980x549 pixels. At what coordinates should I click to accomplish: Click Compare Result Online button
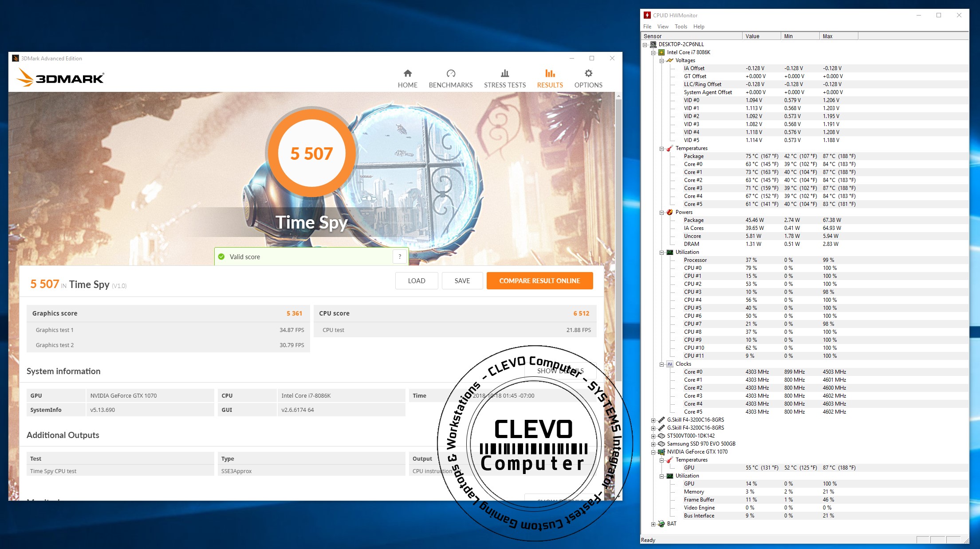[539, 280]
